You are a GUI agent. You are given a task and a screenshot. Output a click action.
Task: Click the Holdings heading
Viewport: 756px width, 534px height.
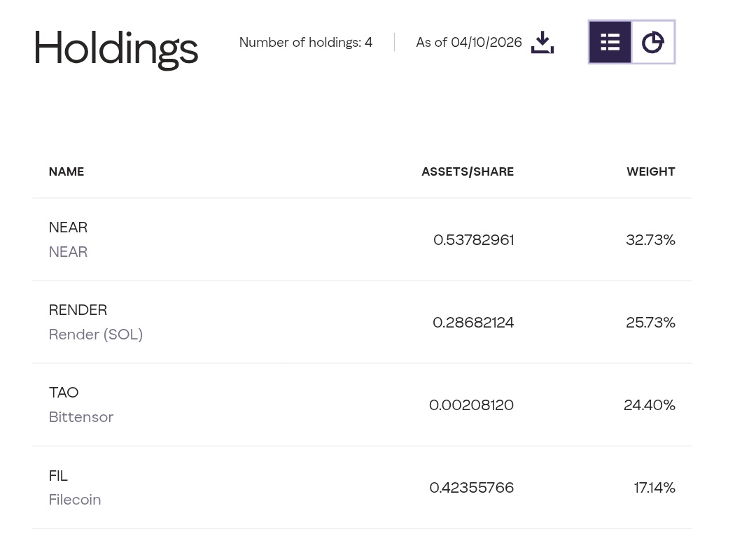(115, 48)
